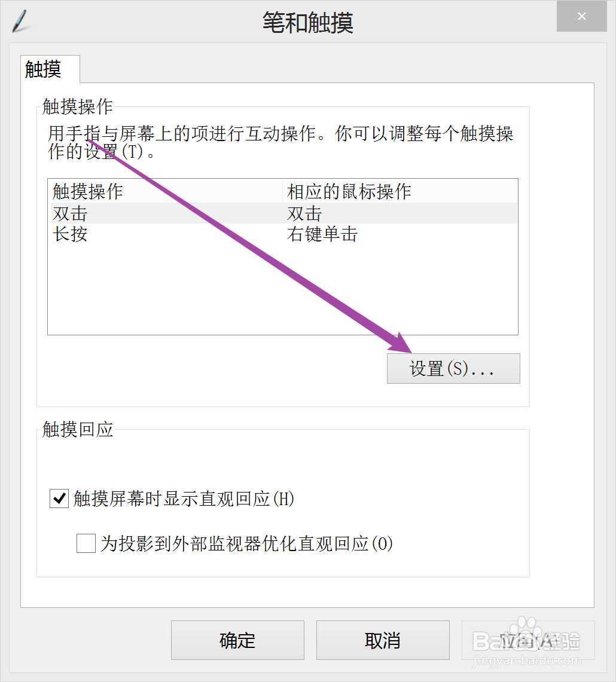Viewport: 616px width, 682px height.
Task: Click the 为投影到外部监视器优化直观回应(O) label text
Action: [246, 544]
